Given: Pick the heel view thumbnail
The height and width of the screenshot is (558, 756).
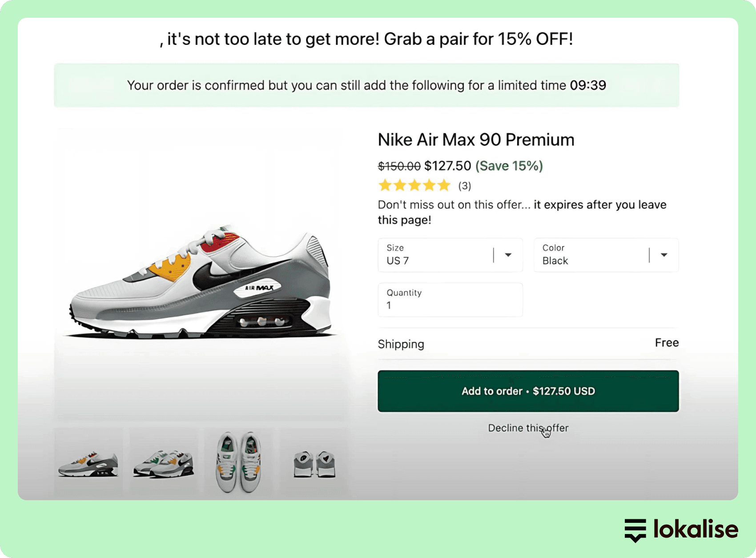Looking at the screenshot, I should point(314,463).
